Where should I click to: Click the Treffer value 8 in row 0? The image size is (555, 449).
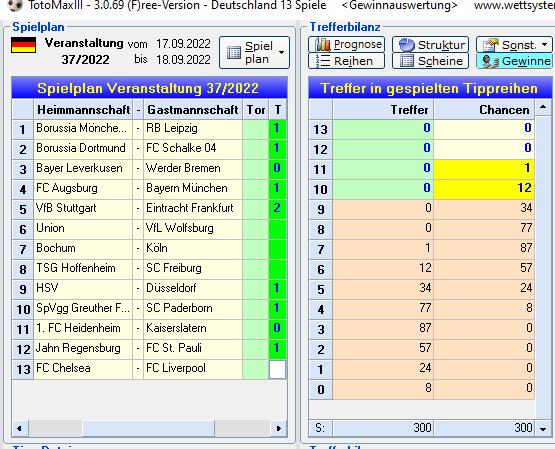coord(384,389)
